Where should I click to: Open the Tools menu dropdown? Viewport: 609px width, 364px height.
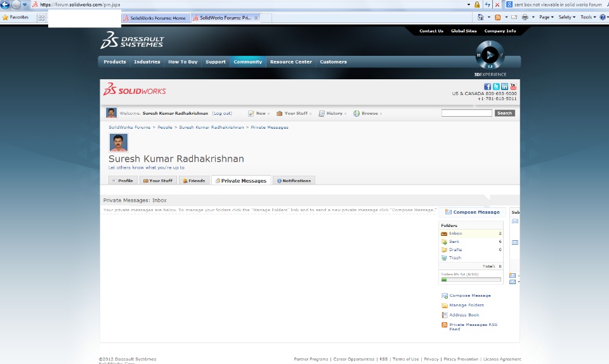click(x=588, y=17)
